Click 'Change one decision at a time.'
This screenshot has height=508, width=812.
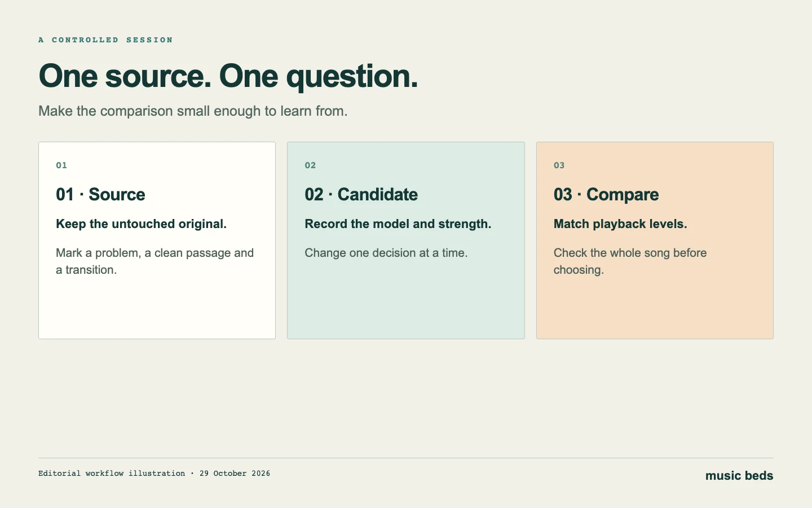pyautogui.click(x=386, y=253)
